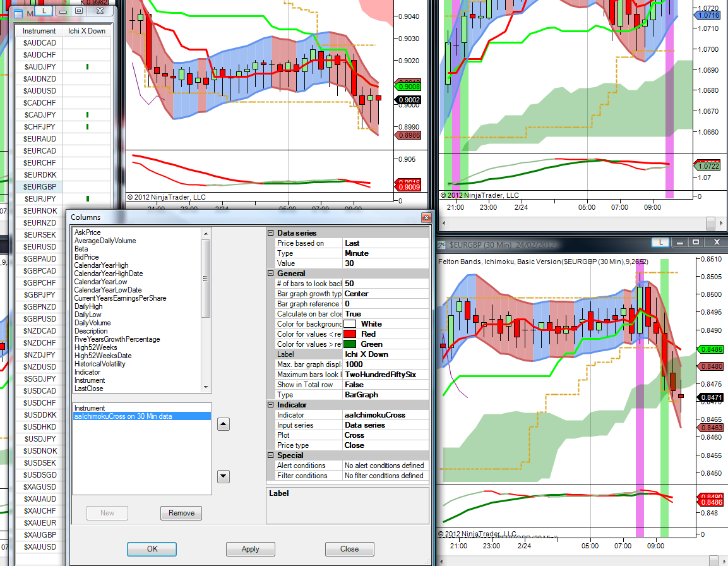Edit the Label field Ichi X Down

(385, 354)
